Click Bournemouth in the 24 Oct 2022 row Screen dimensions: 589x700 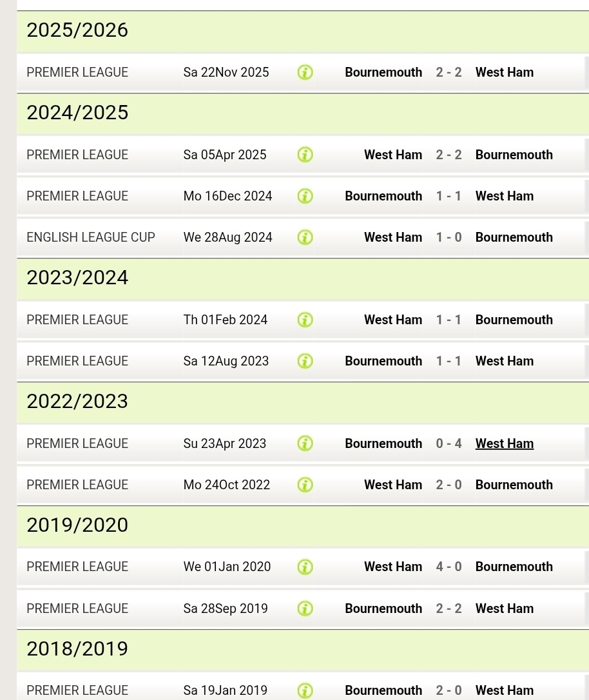514,485
